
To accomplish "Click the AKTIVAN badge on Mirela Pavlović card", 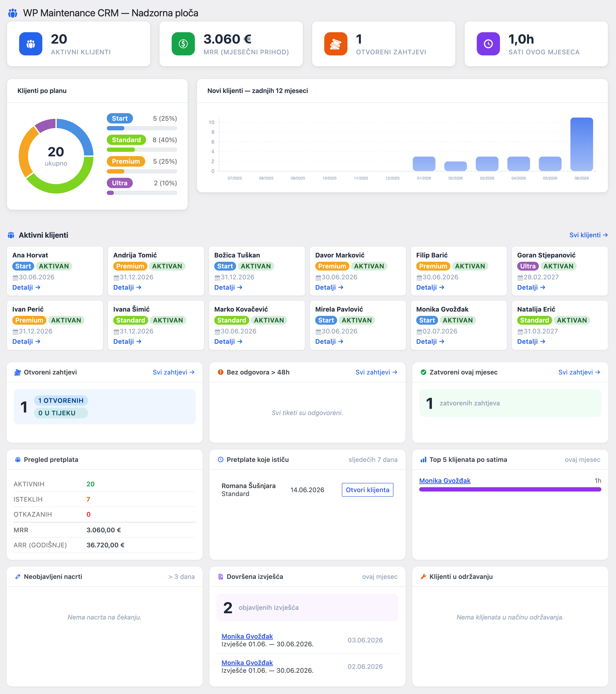I will point(357,320).
